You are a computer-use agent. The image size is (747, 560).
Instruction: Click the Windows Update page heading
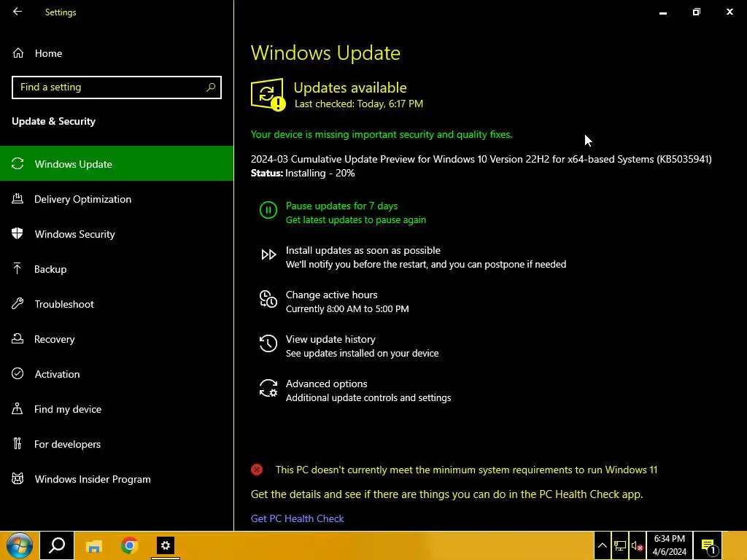click(x=325, y=52)
